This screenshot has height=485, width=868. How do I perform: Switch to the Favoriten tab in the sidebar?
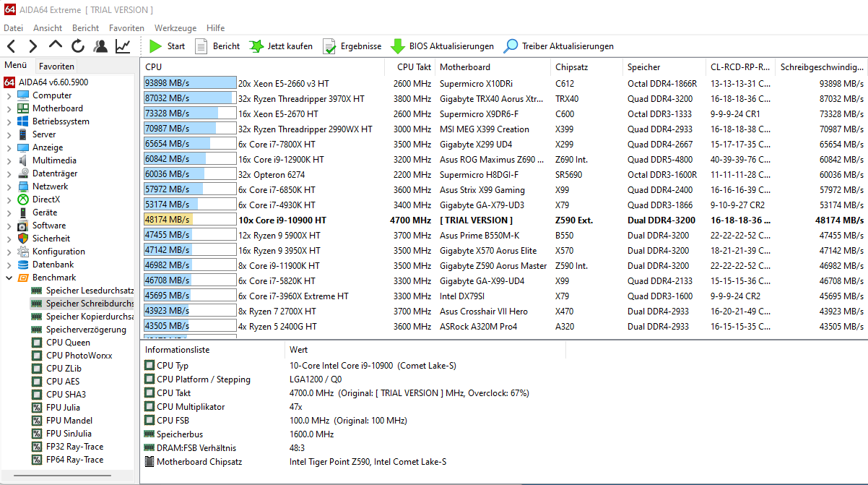point(56,66)
